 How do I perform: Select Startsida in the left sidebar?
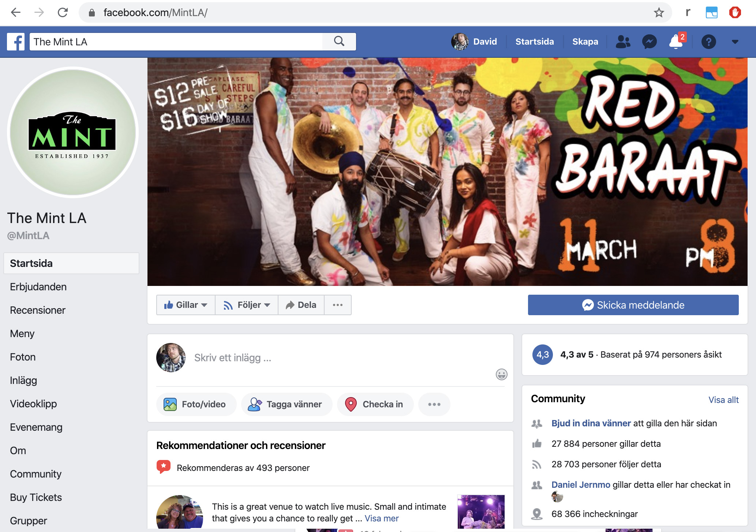[71, 263]
